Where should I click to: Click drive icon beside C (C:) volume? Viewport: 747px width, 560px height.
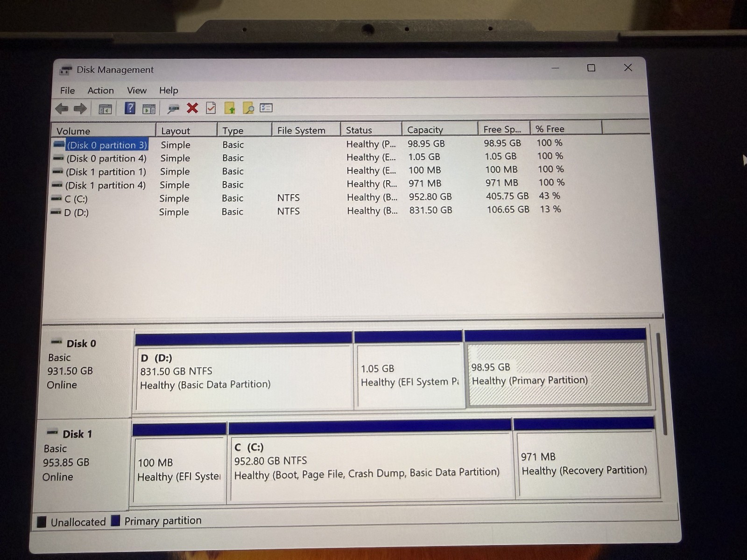[x=56, y=199]
